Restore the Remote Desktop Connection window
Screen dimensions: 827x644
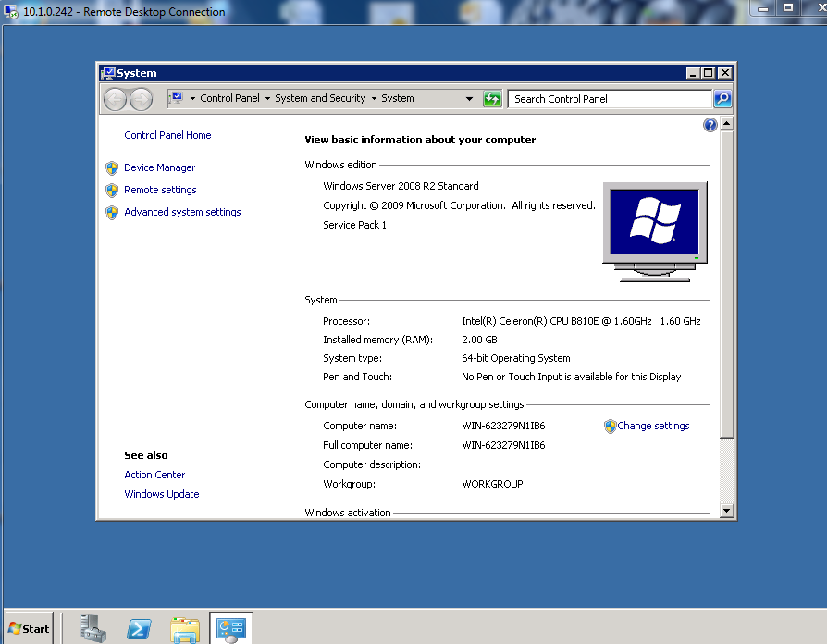tap(788, 7)
